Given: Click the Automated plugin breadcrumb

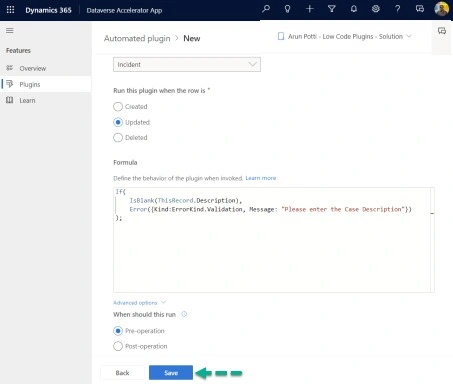Looking at the screenshot, I should [137, 38].
